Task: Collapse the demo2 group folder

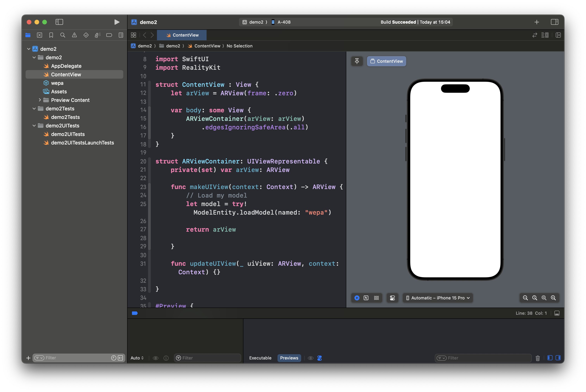Action: (34, 58)
